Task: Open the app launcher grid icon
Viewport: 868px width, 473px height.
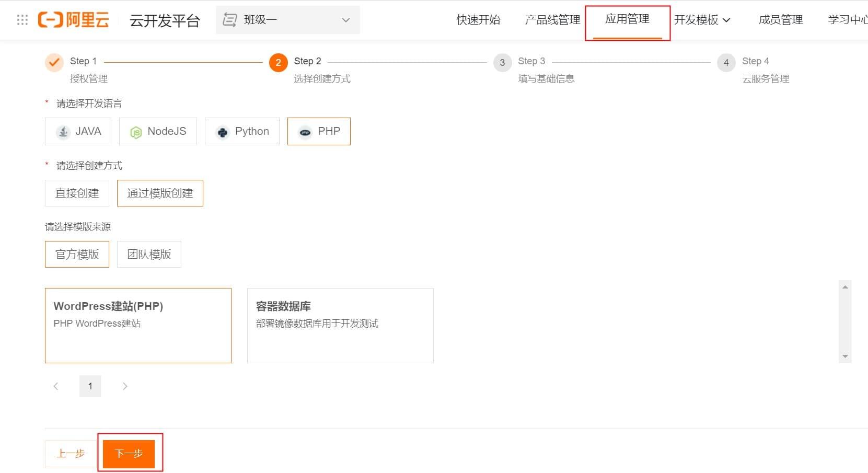Action: pyautogui.click(x=22, y=20)
